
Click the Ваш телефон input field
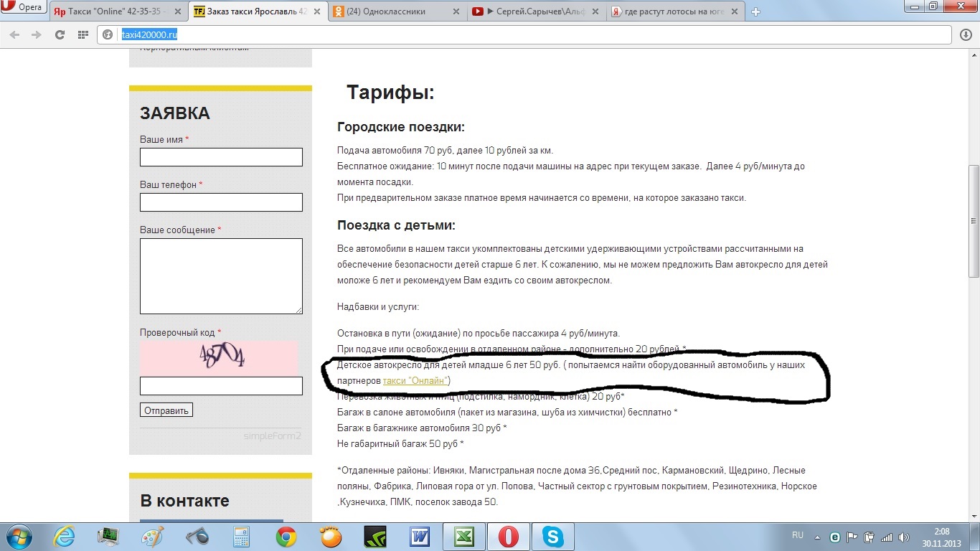(221, 202)
